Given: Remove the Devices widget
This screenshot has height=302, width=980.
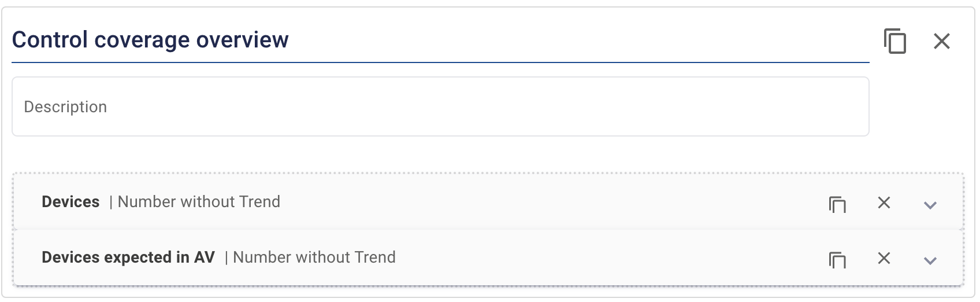Looking at the screenshot, I should point(884,202).
